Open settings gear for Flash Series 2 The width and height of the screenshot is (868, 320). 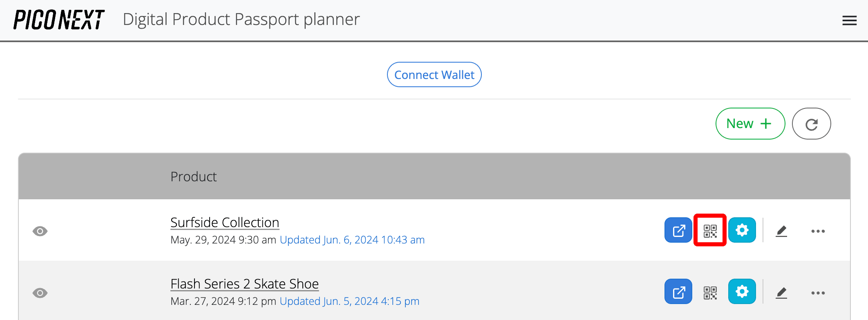(x=742, y=292)
